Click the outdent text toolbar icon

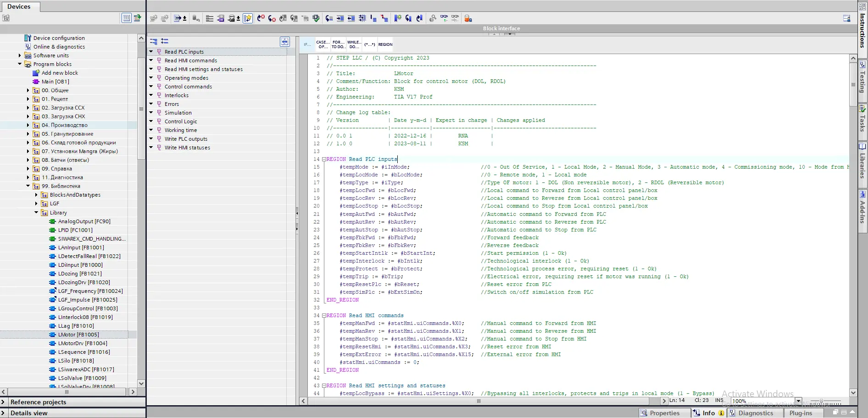351,18
